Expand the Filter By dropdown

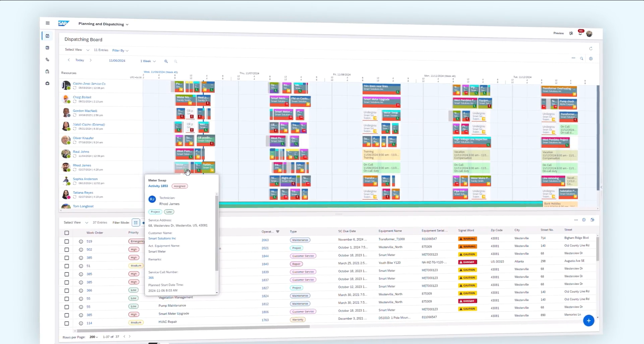point(120,50)
